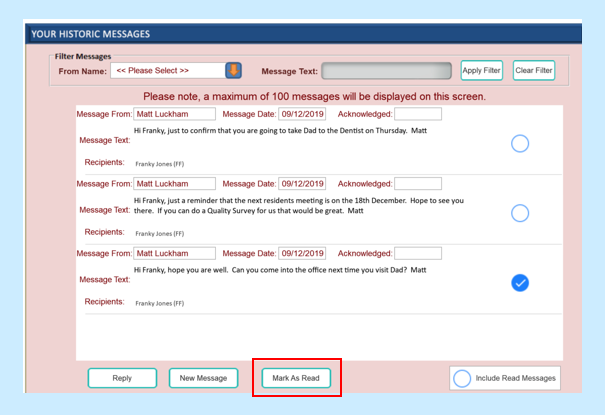Screen dimensions: 605x415
Task: Click the New Message button
Action: pos(203,378)
